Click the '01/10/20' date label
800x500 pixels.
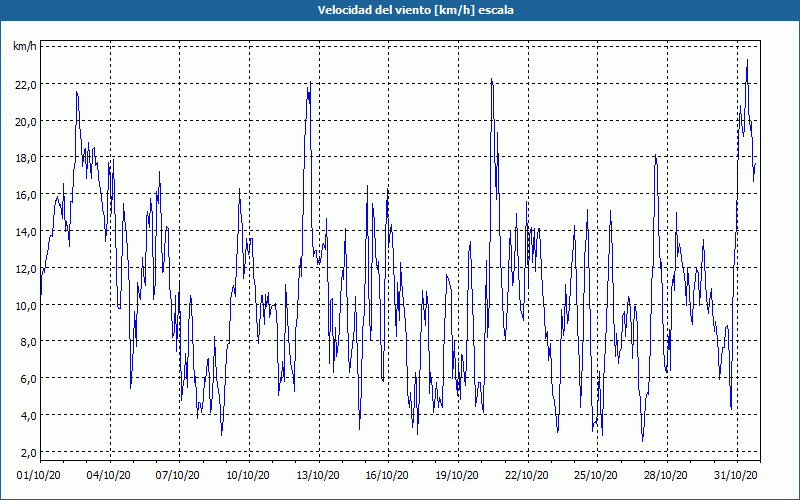[x=39, y=475]
